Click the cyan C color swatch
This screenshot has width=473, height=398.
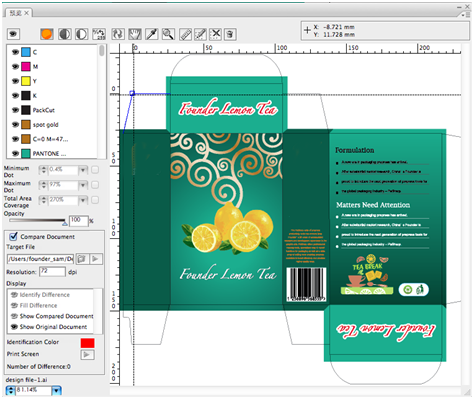(26, 52)
